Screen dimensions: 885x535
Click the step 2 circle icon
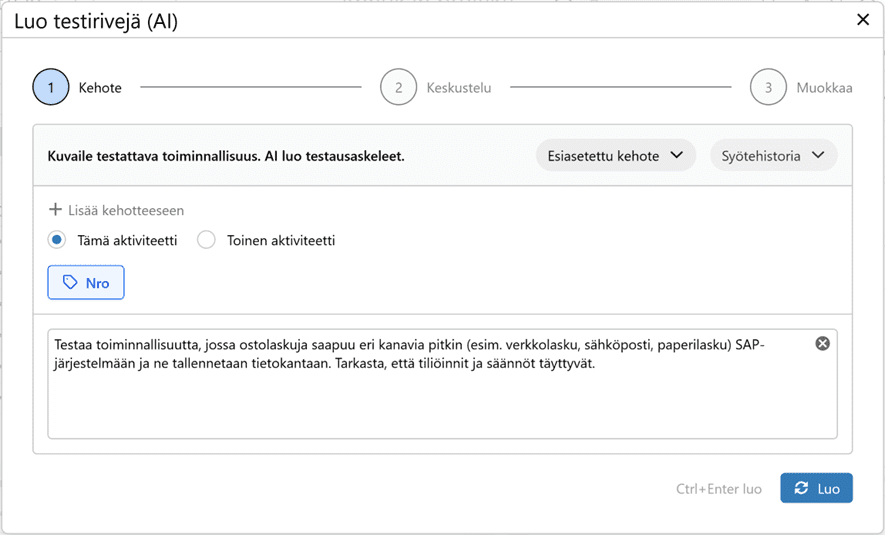(x=398, y=87)
